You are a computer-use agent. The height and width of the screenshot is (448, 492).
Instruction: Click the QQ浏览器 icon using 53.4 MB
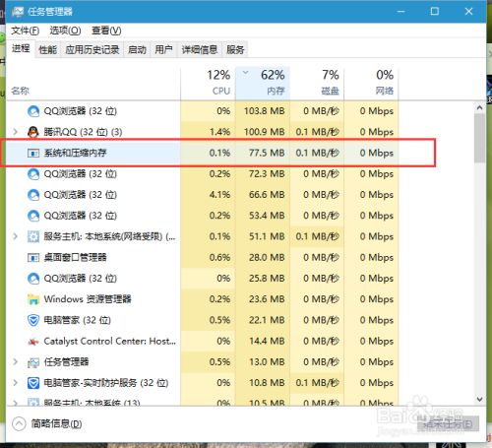[33, 216]
